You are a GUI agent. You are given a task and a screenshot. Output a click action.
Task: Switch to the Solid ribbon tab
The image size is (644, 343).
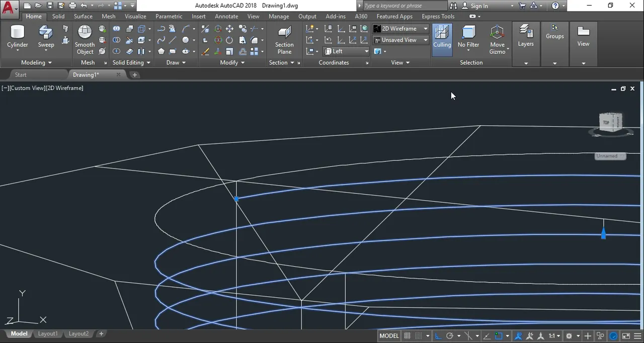coord(58,16)
